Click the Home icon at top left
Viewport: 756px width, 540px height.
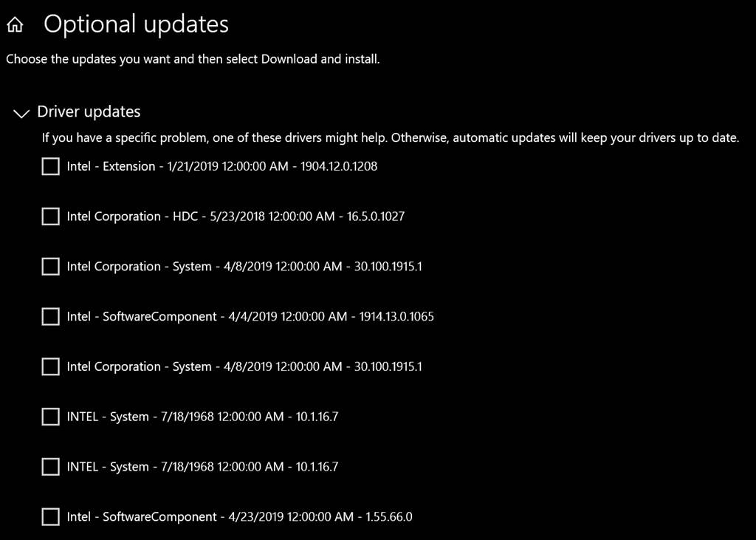coord(14,24)
